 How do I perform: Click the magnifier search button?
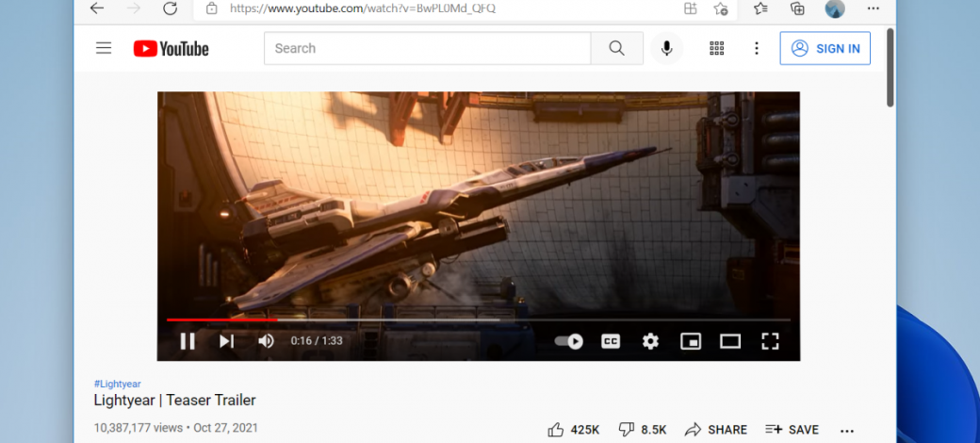(x=617, y=48)
